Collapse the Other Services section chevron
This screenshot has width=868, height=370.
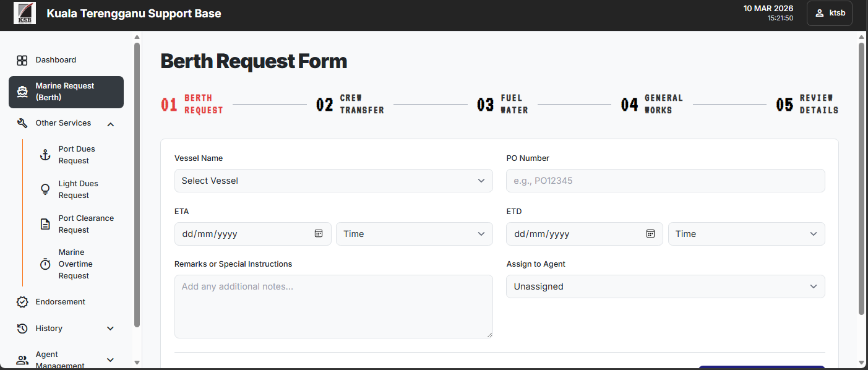[x=111, y=124]
